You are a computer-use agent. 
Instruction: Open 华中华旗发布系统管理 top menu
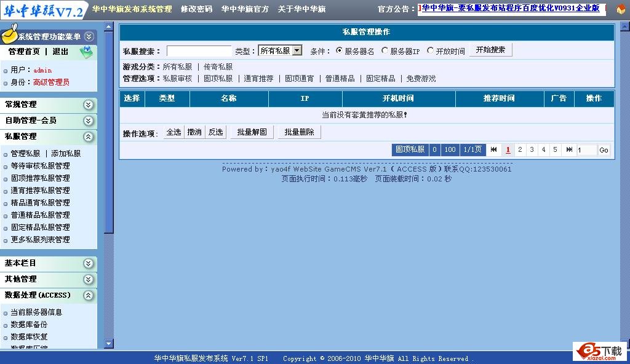(132, 9)
